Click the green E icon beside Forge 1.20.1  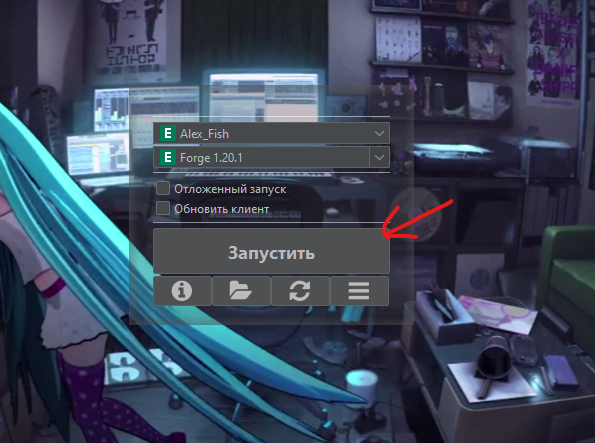pos(168,157)
